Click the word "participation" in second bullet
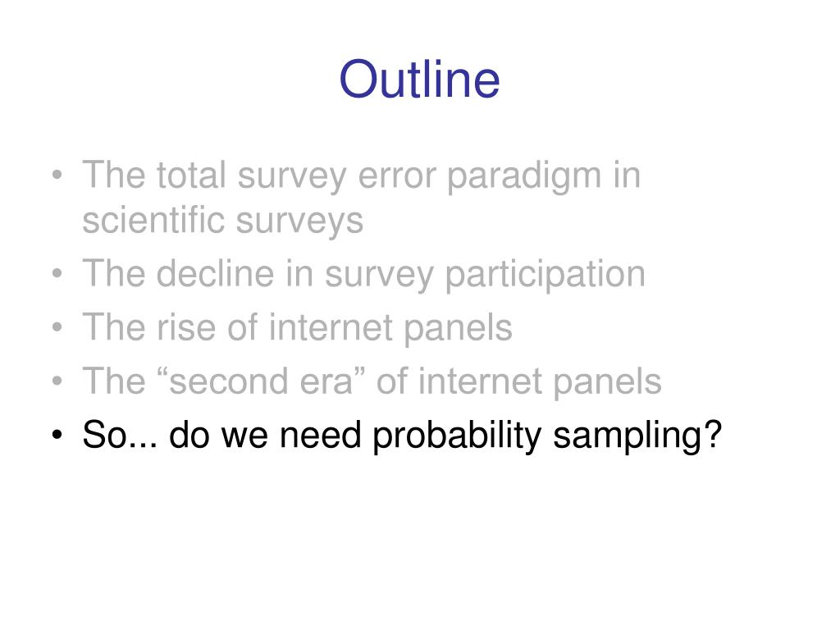The image size is (840, 630). [546, 276]
